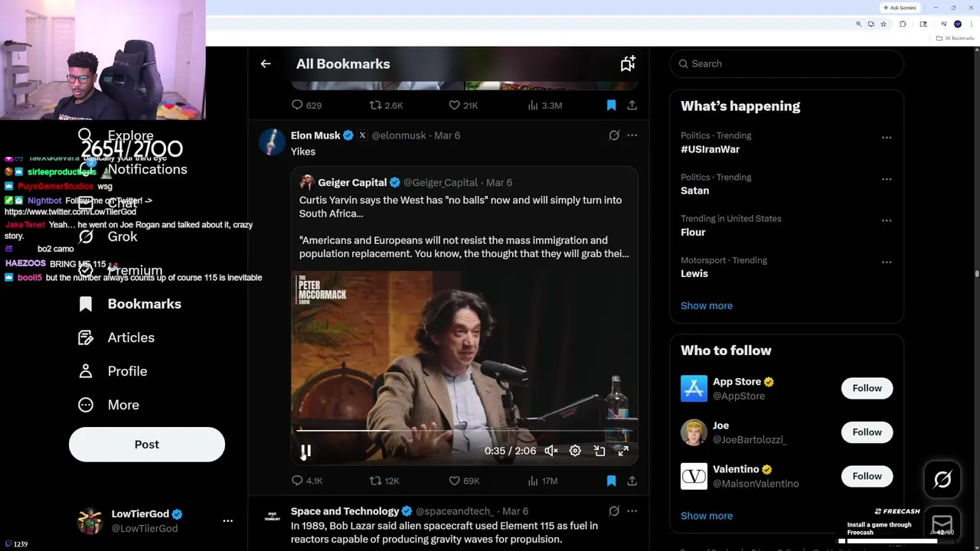Click the Post button
980x551 pixels.
(147, 445)
